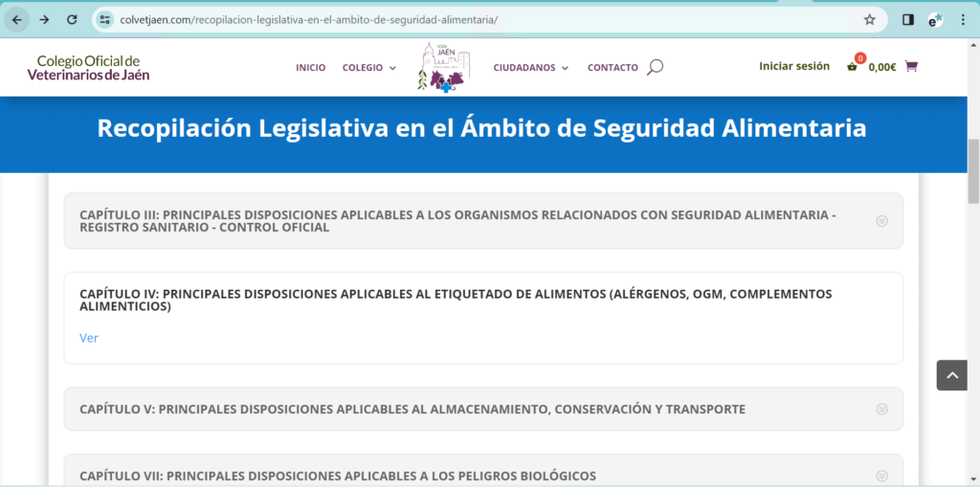Screen dimensions: 980x487
Task: Click the basket icon with red badge
Action: coord(853,66)
